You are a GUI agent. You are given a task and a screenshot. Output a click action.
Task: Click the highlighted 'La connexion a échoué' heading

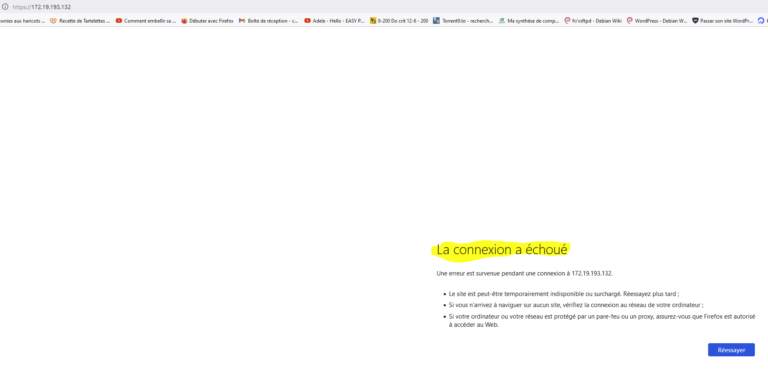502,250
